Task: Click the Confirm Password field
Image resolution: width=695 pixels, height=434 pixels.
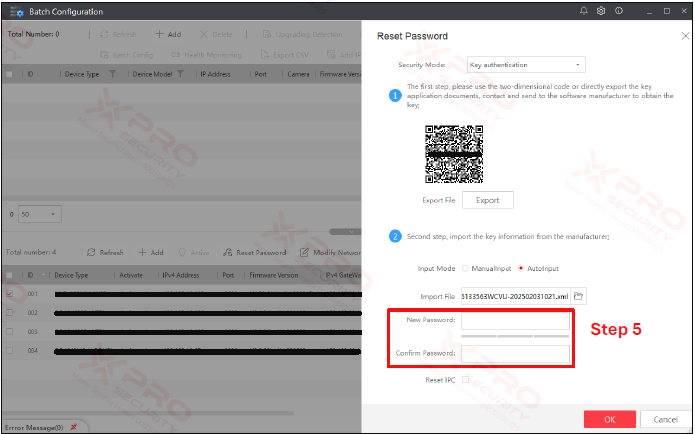Action: click(515, 353)
